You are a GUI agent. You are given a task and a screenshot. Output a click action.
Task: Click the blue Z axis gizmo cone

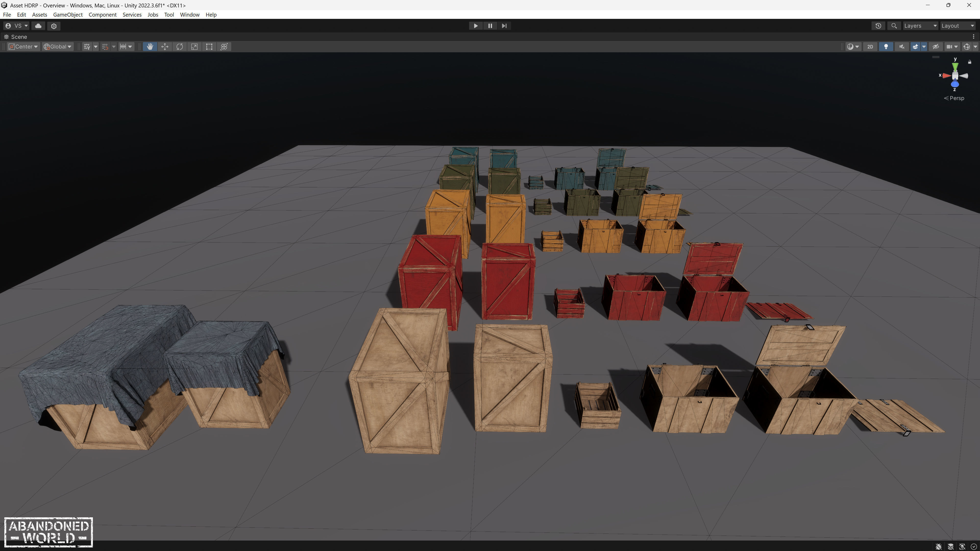(x=955, y=84)
